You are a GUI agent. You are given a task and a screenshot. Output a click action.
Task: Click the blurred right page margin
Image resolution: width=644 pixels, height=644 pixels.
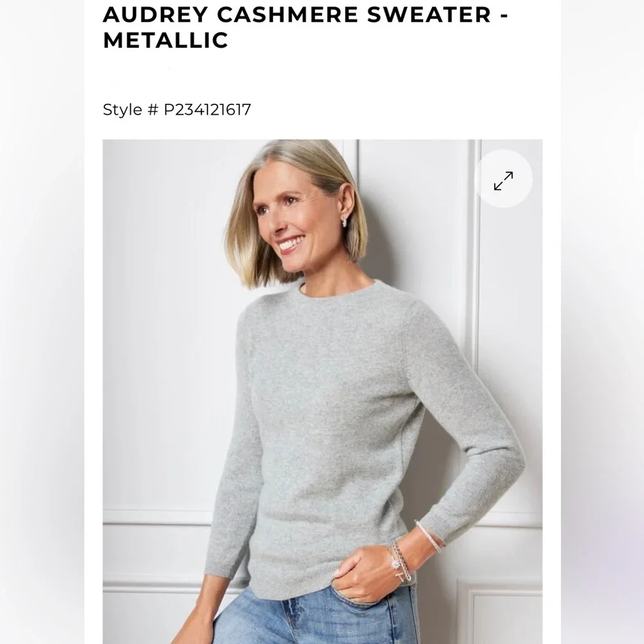click(x=603, y=322)
